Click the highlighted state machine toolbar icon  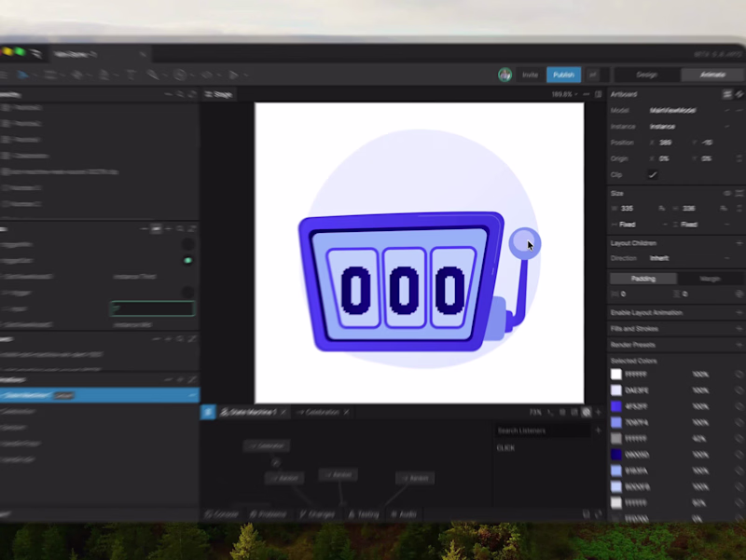[587, 412]
